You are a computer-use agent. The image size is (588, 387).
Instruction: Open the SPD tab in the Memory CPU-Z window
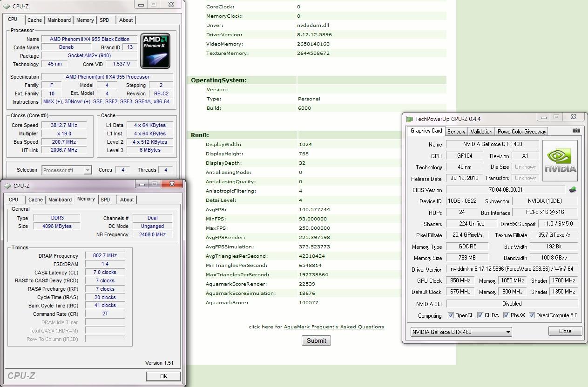105,200
